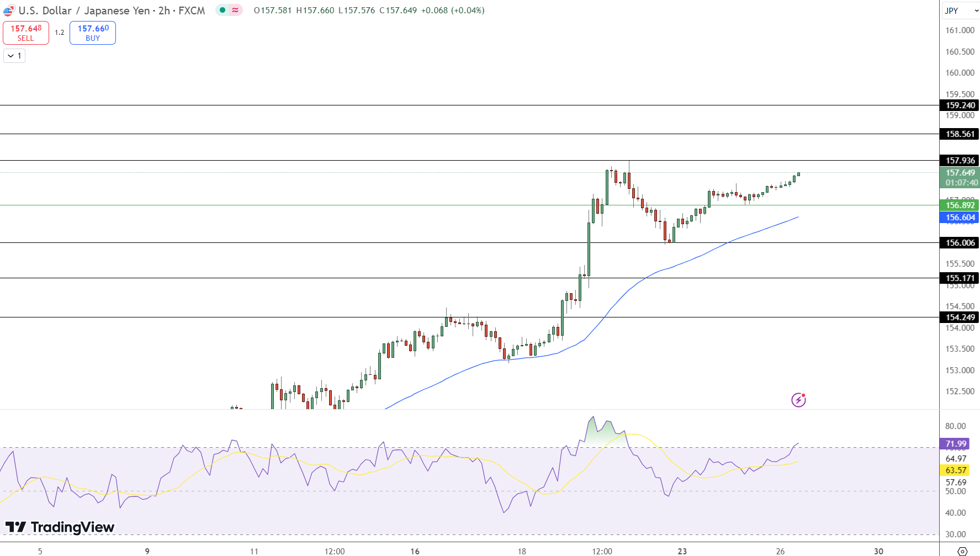Click the 161.000 price scale label
The width and height of the screenshot is (980, 556).
(960, 30)
